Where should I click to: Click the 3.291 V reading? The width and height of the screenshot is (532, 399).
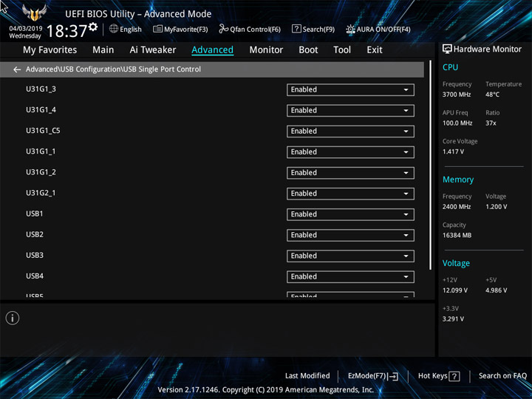[x=453, y=319]
